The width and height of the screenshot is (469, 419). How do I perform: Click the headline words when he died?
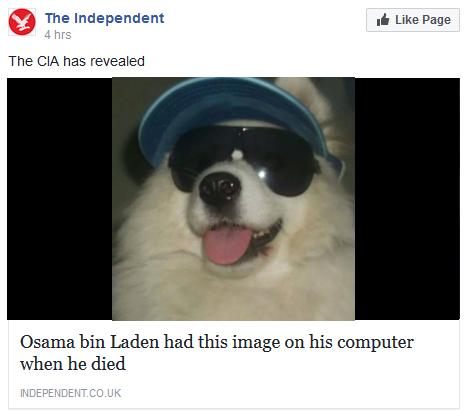pyautogui.click(x=73, y=363)
